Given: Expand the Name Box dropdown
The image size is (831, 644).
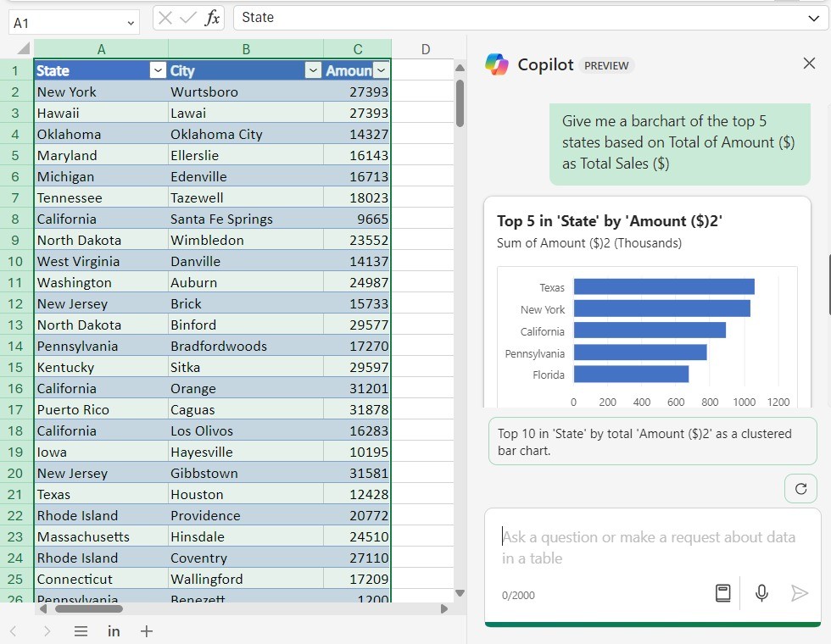Looking at the screenshot, I should tap(131, 23).
